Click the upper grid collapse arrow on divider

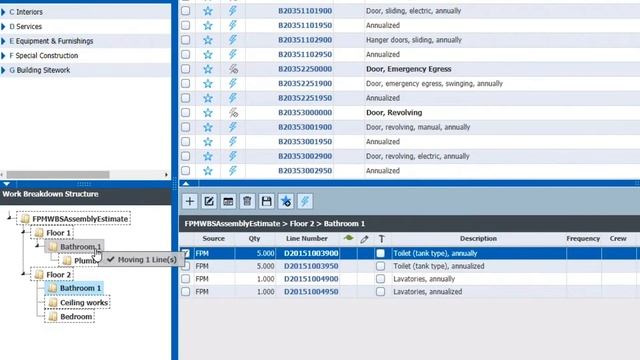click(x=186, y=184)
